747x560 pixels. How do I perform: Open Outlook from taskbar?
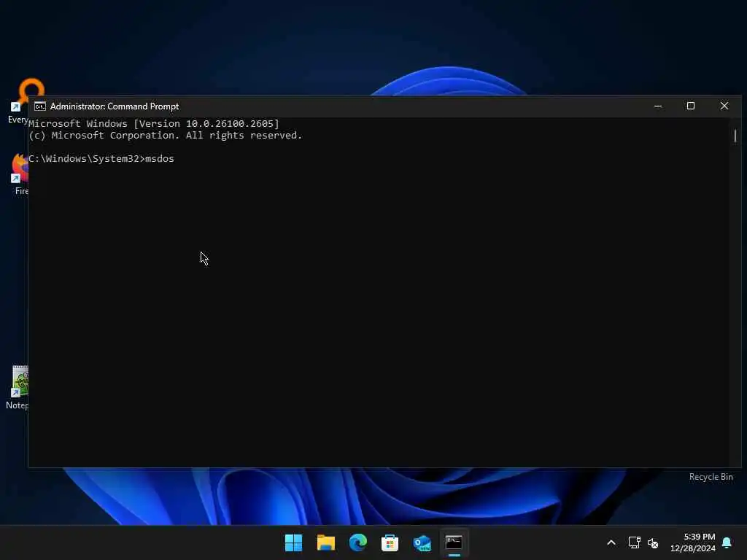(x=422, y=542)
